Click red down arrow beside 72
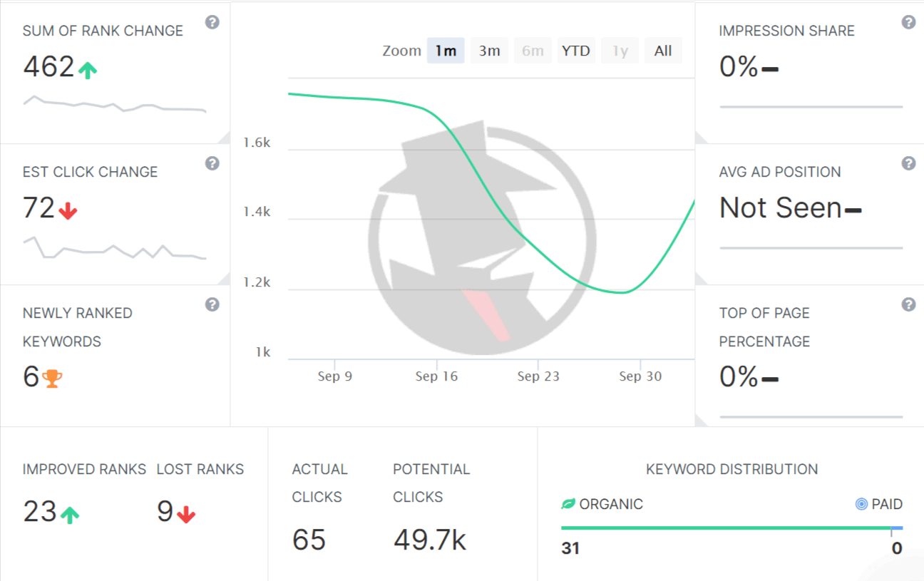Viewport: 924px width, 581px height. coord(68,211)
